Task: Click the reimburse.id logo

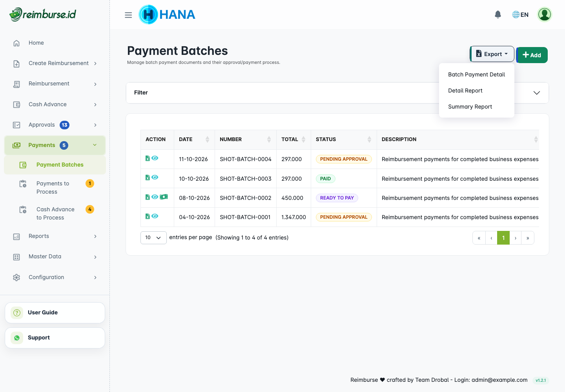Action: [43, 15]
